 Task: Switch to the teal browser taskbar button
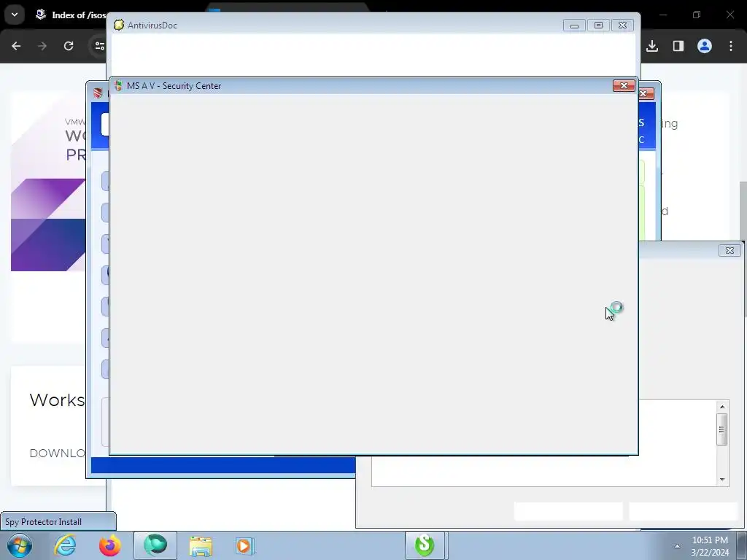coord(155,545)
